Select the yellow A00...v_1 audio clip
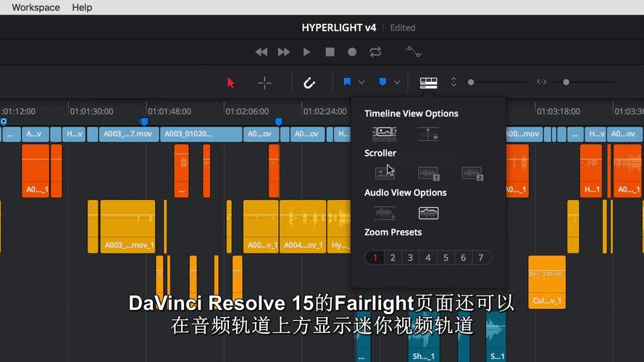 (261, 226)
